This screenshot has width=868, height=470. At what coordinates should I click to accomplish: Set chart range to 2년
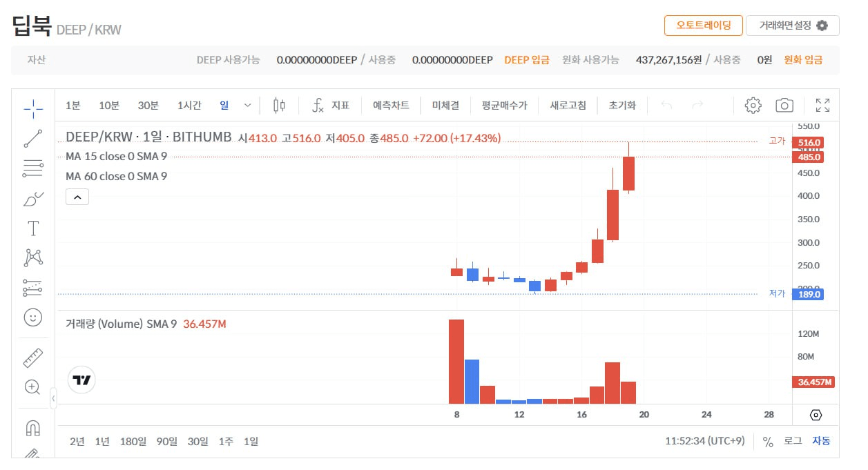click(x=77, y=441)
